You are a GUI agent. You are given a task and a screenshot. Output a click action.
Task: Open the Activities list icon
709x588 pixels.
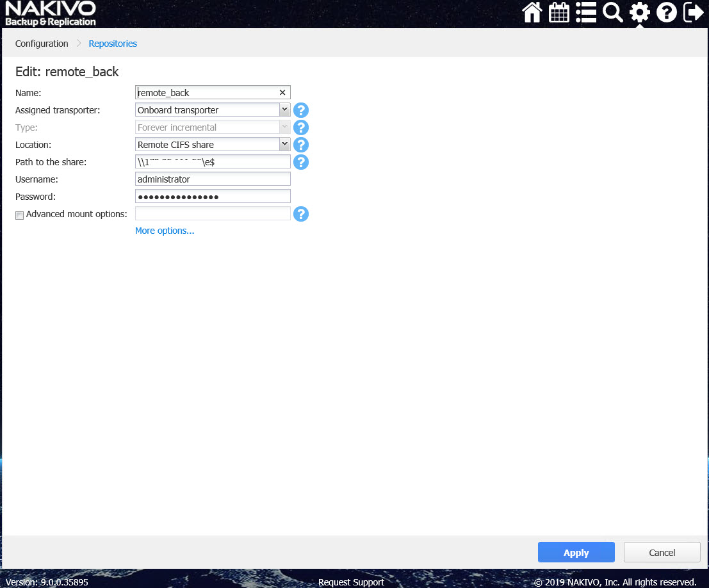click(x=586, y=13)
